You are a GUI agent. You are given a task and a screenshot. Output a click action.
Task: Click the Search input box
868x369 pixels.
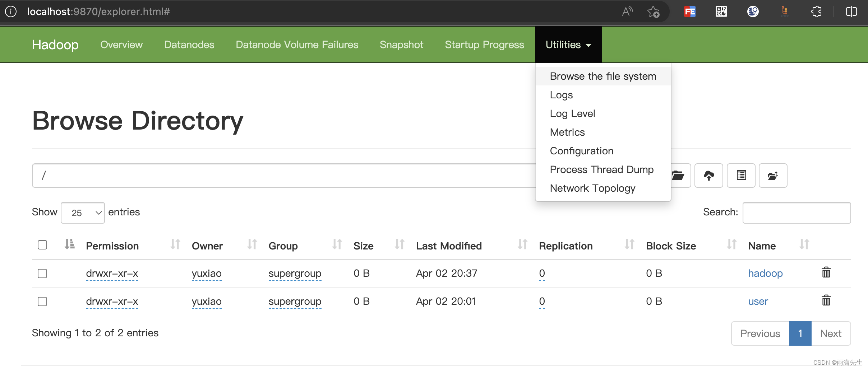point(797,212)
